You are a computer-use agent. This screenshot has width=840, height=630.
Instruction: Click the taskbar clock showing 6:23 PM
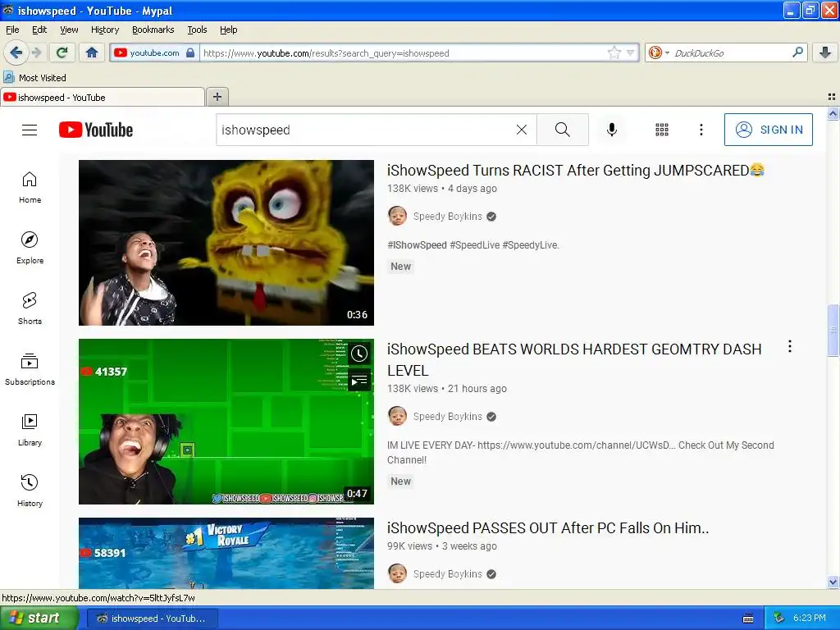(x=810, y=619)
